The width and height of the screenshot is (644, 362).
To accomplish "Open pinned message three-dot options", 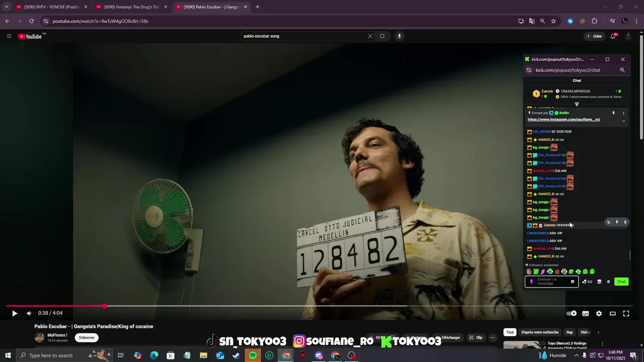I will [623, 113].
